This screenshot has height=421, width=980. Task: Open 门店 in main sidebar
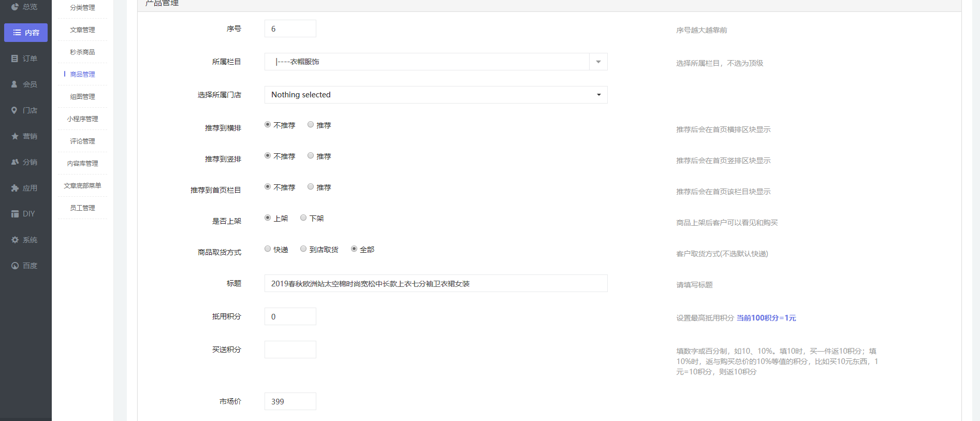pos(26,110)
